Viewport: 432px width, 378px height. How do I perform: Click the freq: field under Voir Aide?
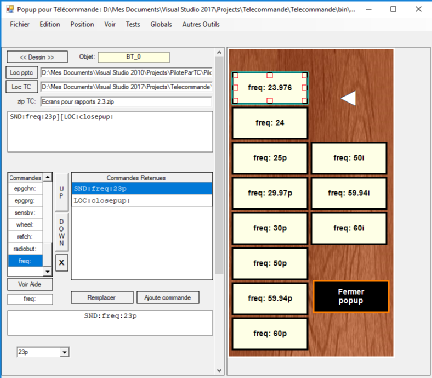click(x=30, y=299)
